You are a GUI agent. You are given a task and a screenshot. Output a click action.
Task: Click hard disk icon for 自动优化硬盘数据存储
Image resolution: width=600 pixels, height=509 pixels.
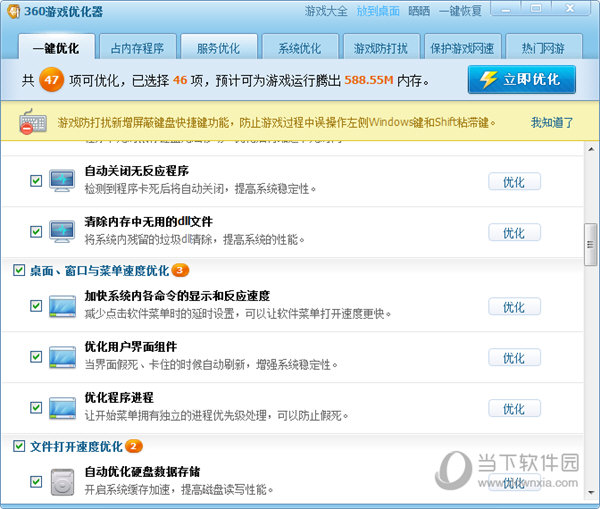[62, 482]
